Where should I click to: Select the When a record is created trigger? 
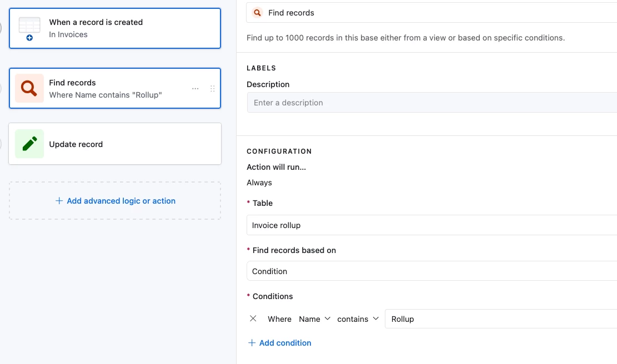pyautogui.click(x=115, y=28)
